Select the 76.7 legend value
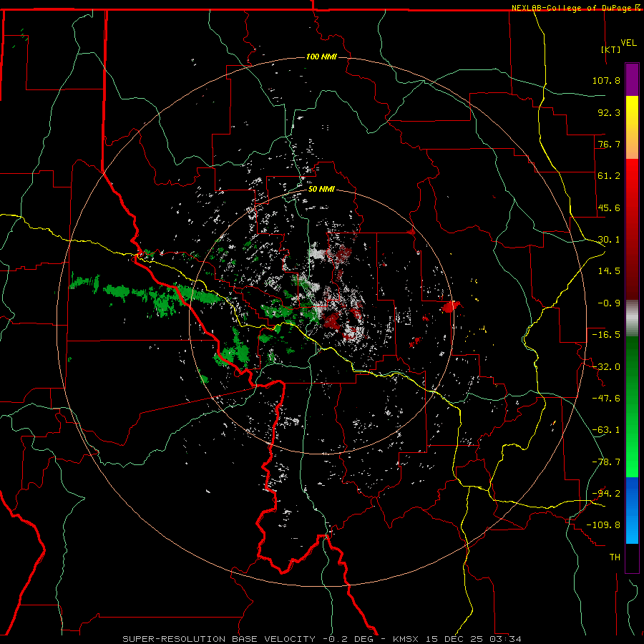 pos(609,144)
